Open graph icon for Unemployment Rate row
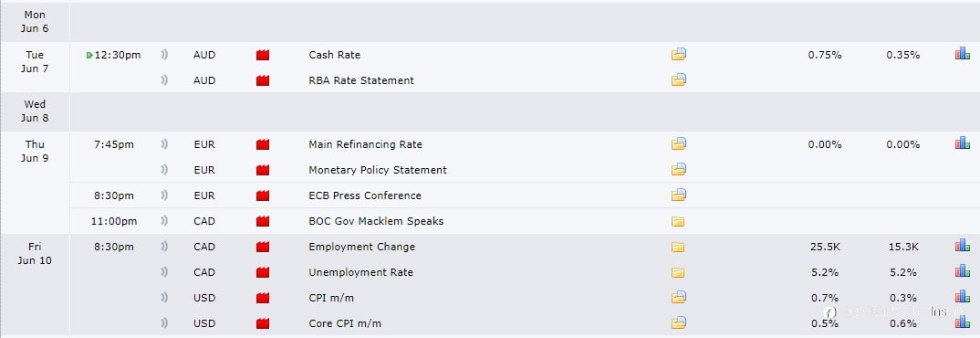Viewport: 980px width, 338px height. point(963,272)
